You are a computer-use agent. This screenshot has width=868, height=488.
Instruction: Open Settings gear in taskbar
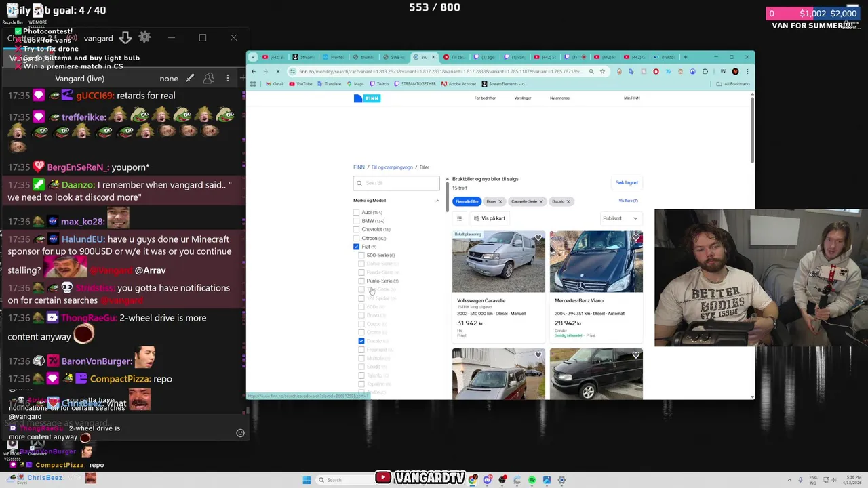coord(561,480)
